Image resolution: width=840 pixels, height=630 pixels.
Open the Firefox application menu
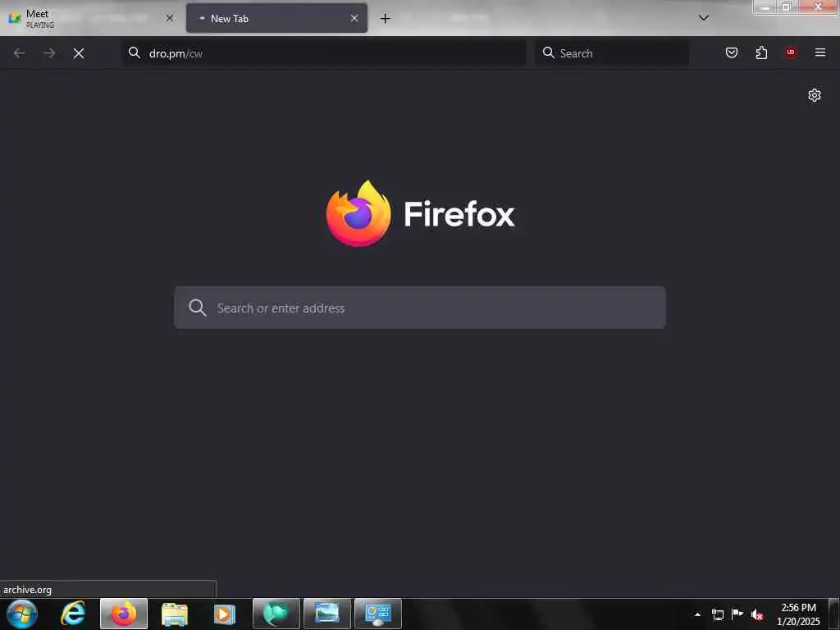pos(820,52)
